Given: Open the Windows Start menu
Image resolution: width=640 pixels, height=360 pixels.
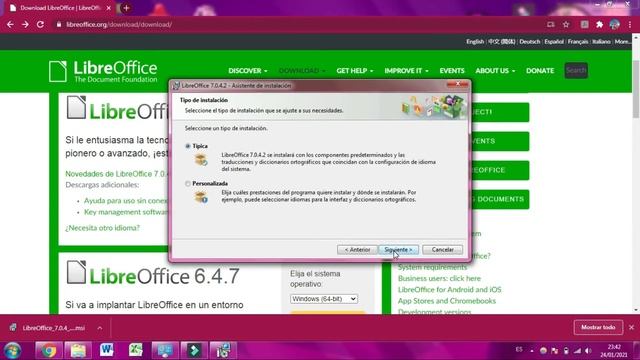Looking at the screenshot, I should pyautogui.click(x=12, y=351).
